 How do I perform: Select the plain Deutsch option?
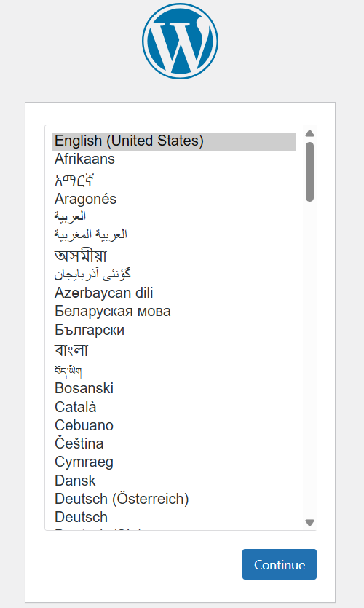pos(174,517)
